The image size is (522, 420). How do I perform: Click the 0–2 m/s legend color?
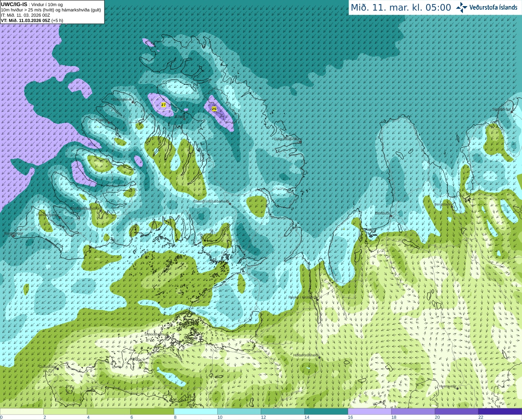(22, 411)
